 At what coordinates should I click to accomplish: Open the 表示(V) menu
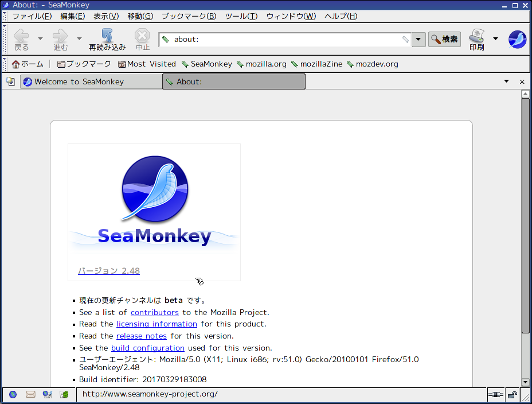tap(106, 16)
